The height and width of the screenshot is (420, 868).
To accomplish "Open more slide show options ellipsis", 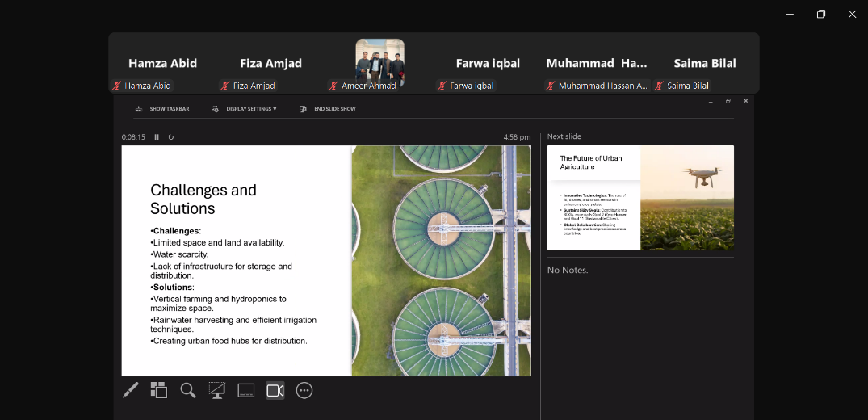I will pyautogui.click(x=304, y=391).
